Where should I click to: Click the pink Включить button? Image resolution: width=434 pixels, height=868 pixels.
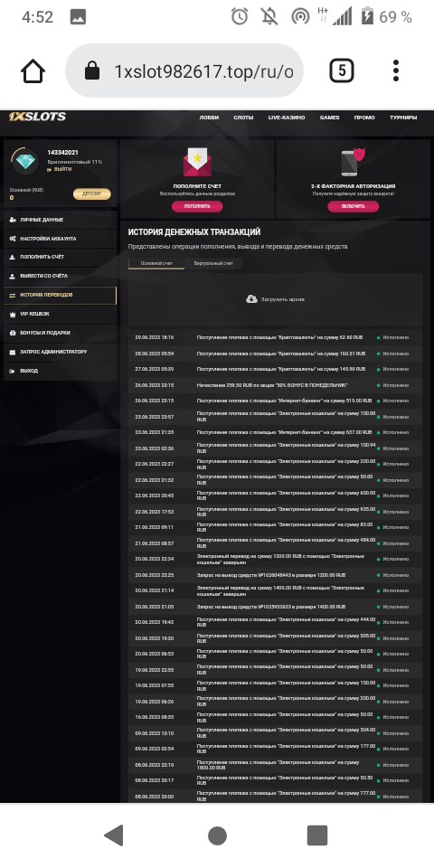pos(354,206)
